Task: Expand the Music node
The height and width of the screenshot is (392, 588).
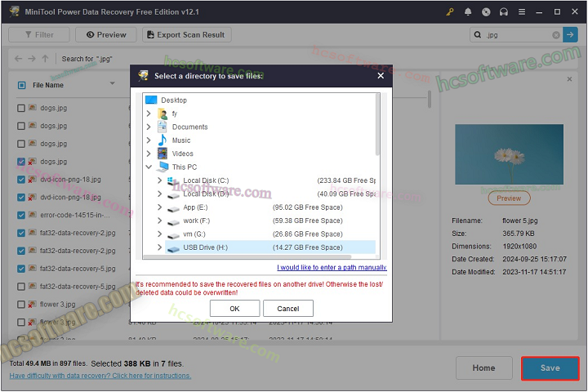Action: point(149,140)
